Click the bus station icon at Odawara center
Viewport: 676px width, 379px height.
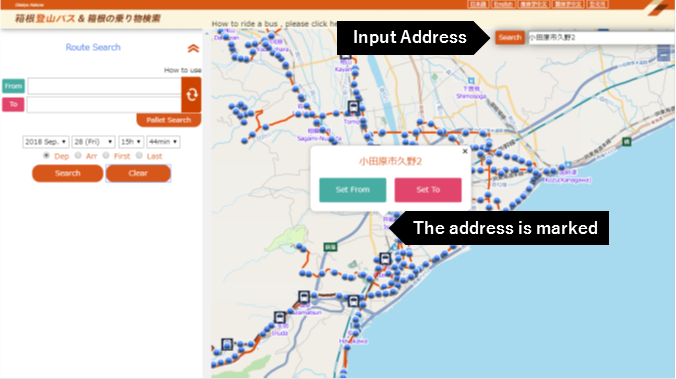click(x=385, y=259)
